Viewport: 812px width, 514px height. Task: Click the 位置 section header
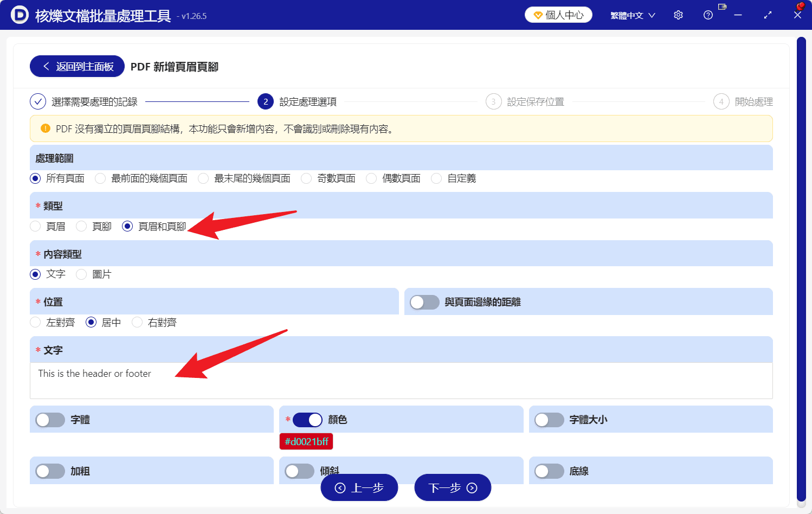[214, 301]
